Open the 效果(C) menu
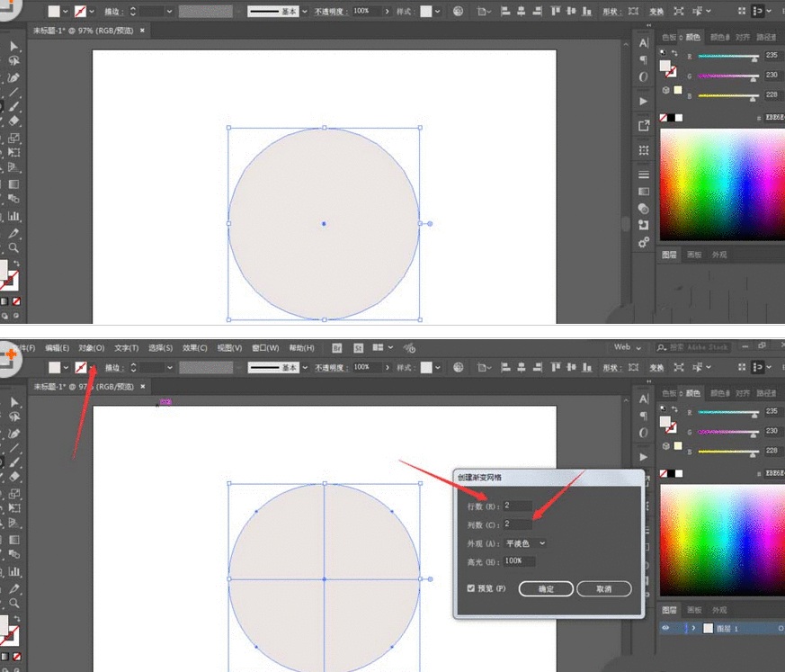785x672 pixels. point(195,348)
